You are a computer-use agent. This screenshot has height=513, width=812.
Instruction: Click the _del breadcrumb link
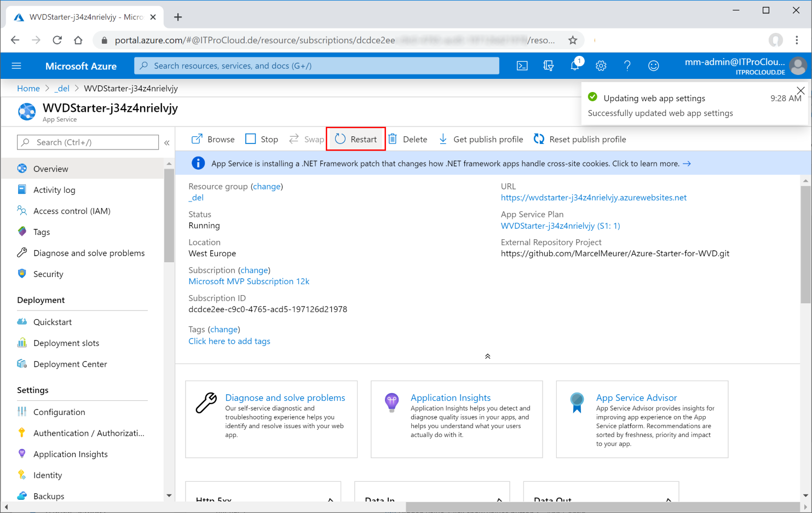point(62,88)
